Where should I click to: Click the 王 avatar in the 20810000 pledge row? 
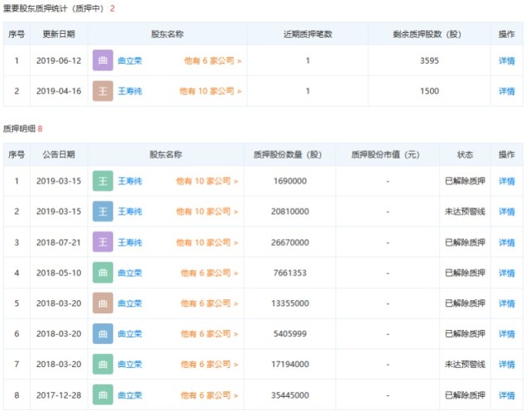pyautogui.click(x=103, y=212)
